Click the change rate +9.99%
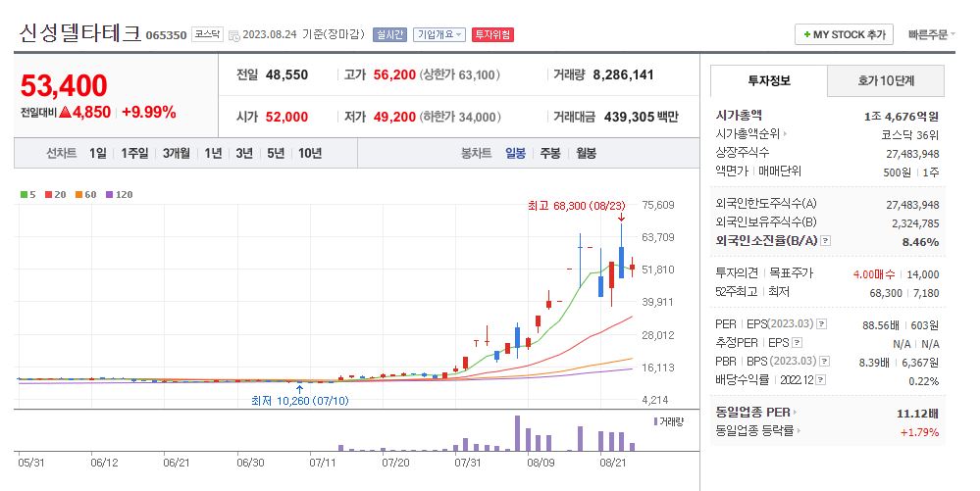The image size is (980, 491). [149, 113]
